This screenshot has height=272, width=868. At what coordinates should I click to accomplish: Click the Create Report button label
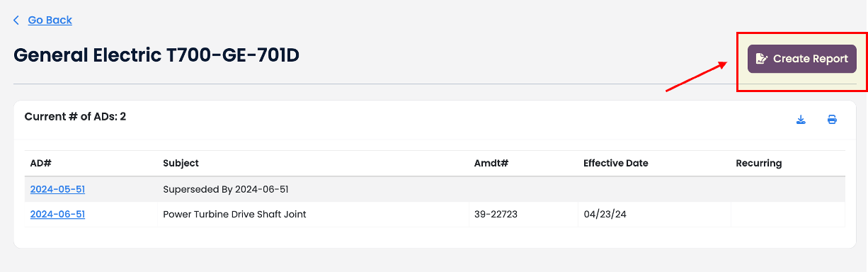point(811,59)
